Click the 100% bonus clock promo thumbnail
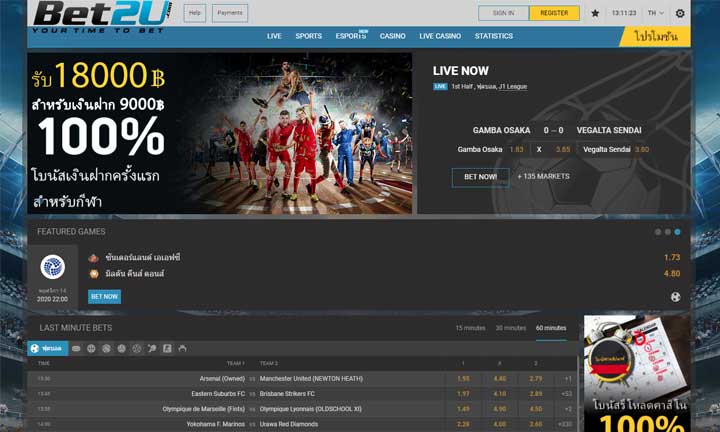Screen dimensions: 720x432 (x=637, y=373)
